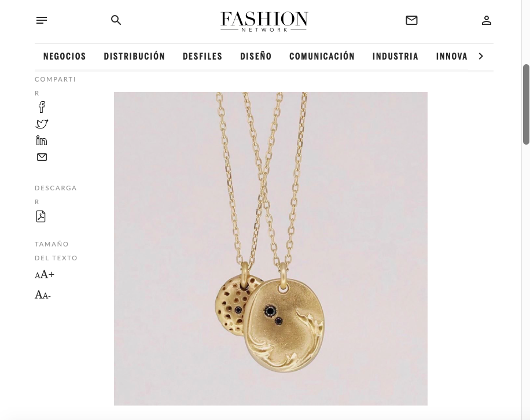Open the Comunicación category

pos(322,56)
